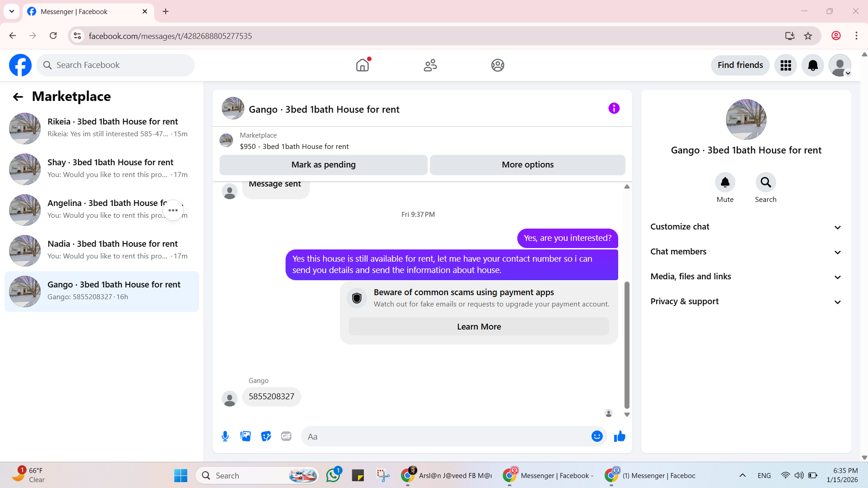Open WhatsApp from taskbar
The width and height of the screenshot is (868, 488).
tap(334, 475)
